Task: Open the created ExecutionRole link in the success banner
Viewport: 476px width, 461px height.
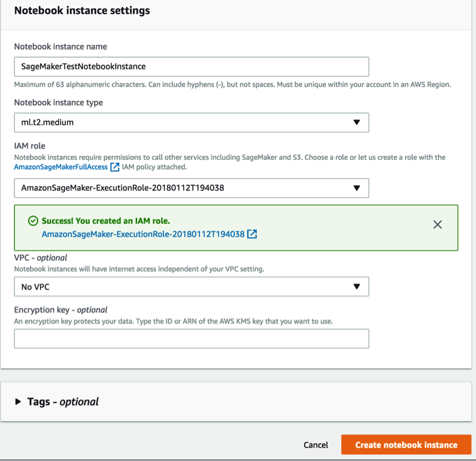Action: click(143, 234)
